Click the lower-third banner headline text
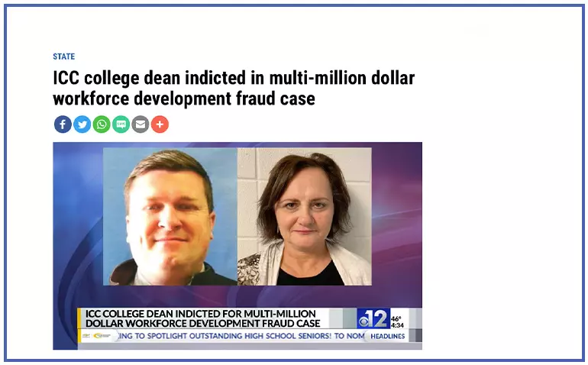 [x=202, y=318]
